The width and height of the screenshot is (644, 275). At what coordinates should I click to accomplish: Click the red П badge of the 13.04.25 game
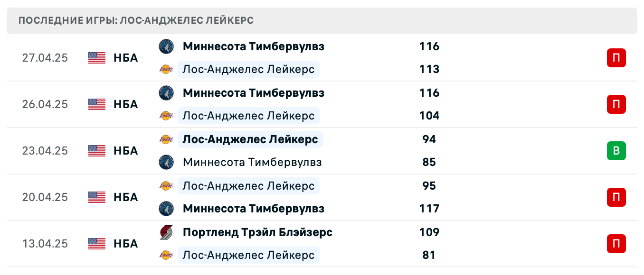616,244
